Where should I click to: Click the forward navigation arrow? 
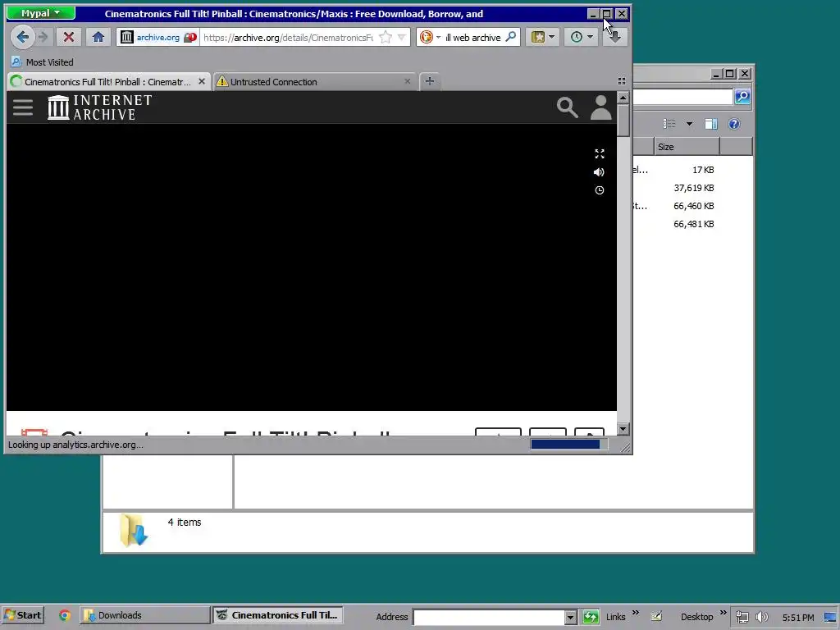(43, 37)
